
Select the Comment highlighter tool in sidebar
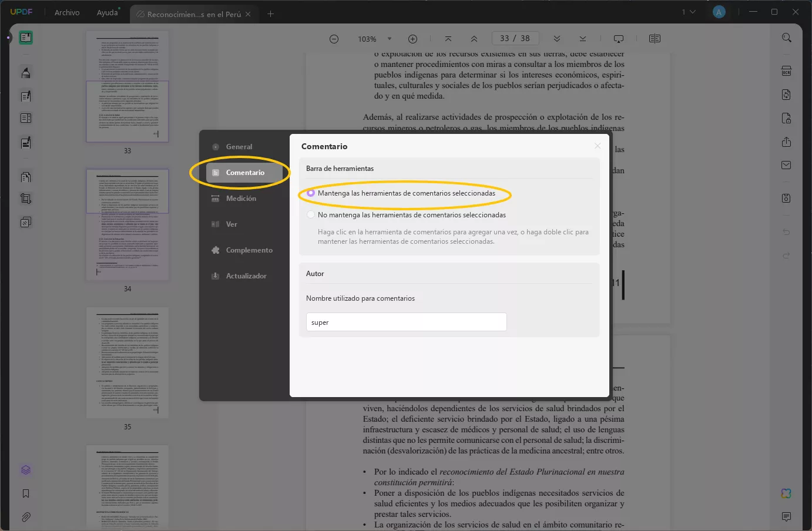26,73
